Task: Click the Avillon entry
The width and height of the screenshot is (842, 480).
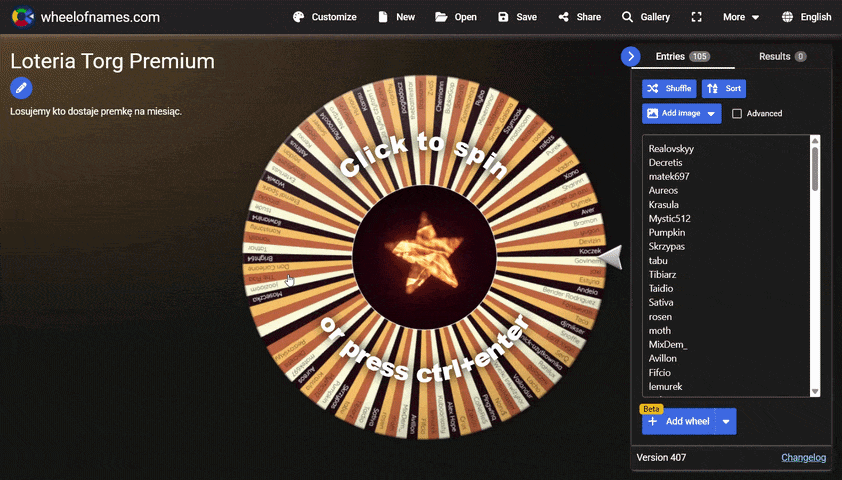Action: [x=663, y=359]
